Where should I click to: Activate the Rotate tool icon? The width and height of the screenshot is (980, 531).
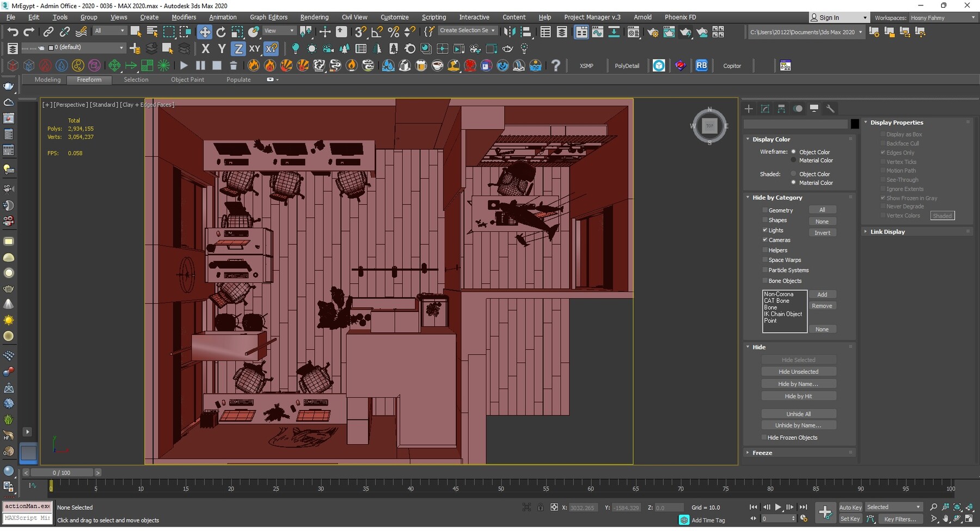221,32
